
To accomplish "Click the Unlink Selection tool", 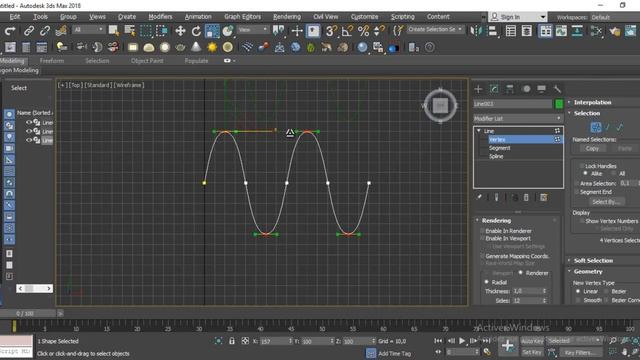I will coord(44,31).
